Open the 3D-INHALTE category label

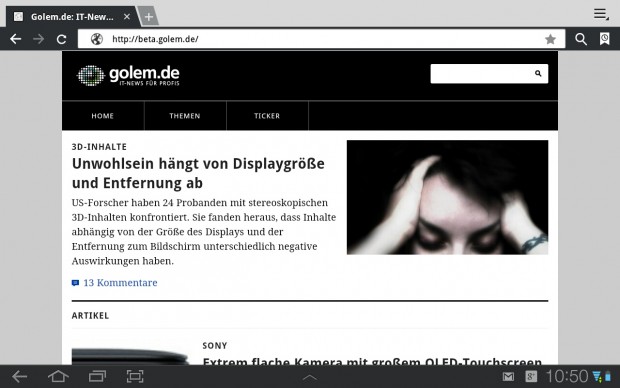(x=99, y=147)
